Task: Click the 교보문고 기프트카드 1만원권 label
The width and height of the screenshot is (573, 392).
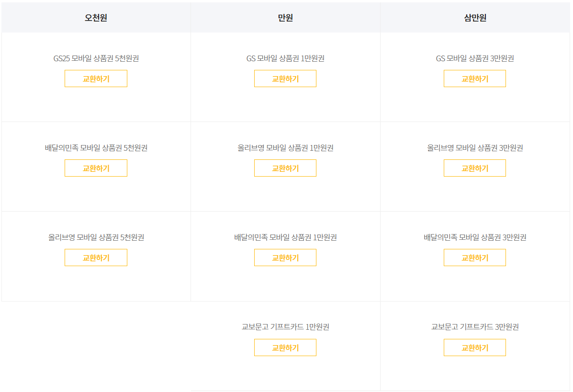Action: 285,326
